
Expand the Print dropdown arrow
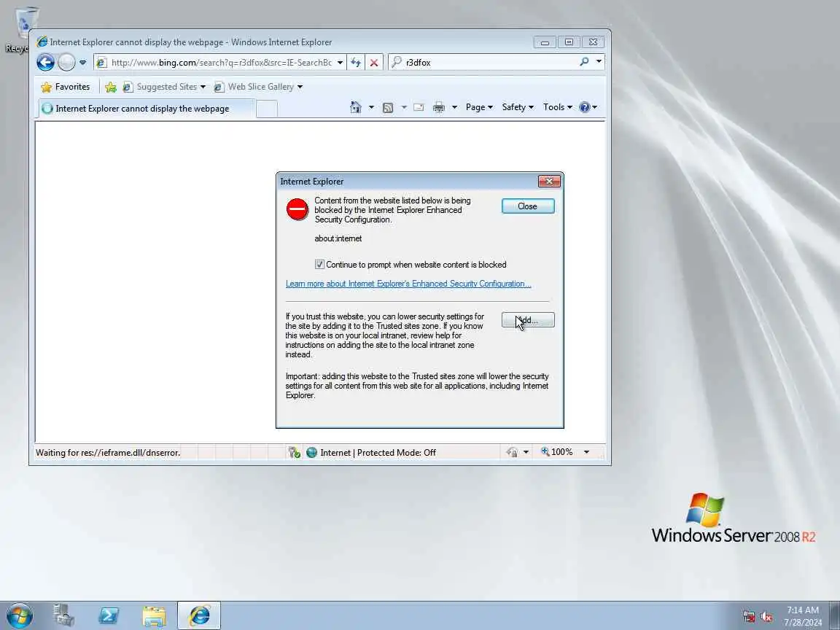454,107
